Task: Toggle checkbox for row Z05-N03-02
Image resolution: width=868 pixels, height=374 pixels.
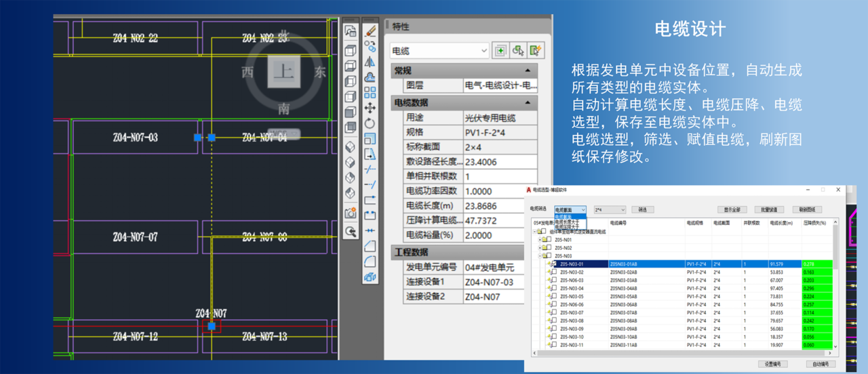Action: 554,272
